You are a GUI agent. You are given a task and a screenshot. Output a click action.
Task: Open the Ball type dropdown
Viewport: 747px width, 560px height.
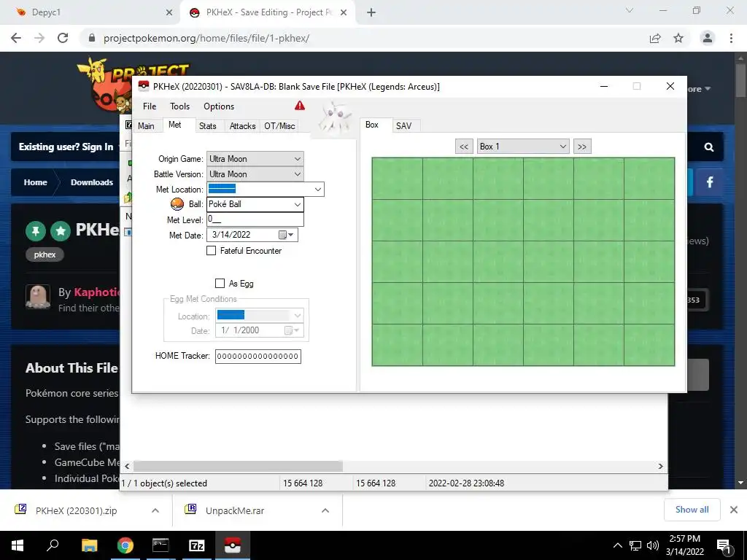298,204
